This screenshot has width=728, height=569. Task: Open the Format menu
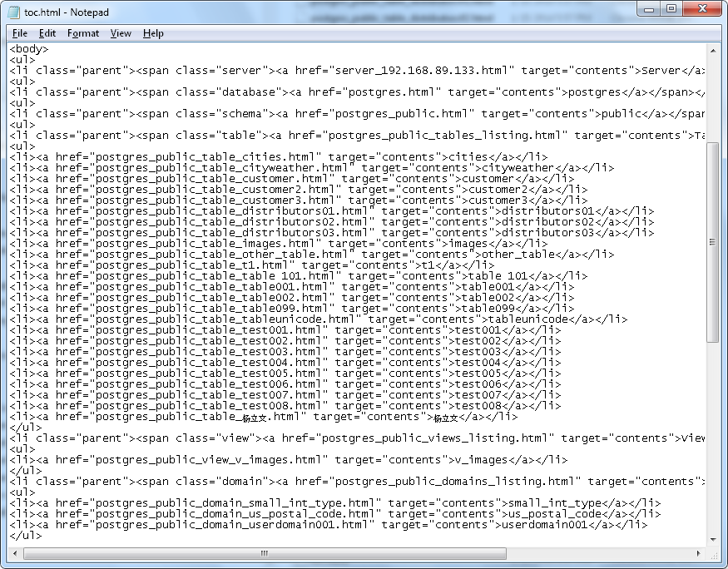[82, 33]
